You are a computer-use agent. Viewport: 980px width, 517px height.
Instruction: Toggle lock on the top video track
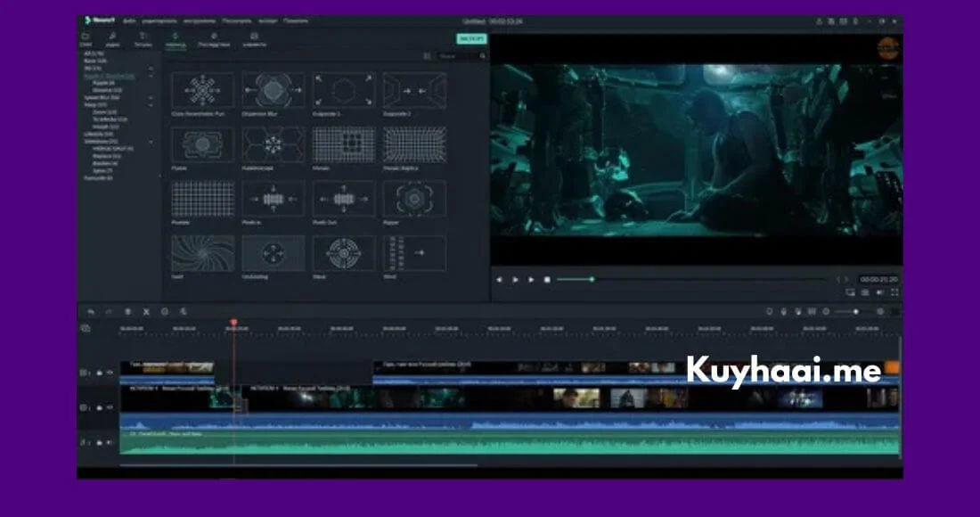click(x=100, y=373)
